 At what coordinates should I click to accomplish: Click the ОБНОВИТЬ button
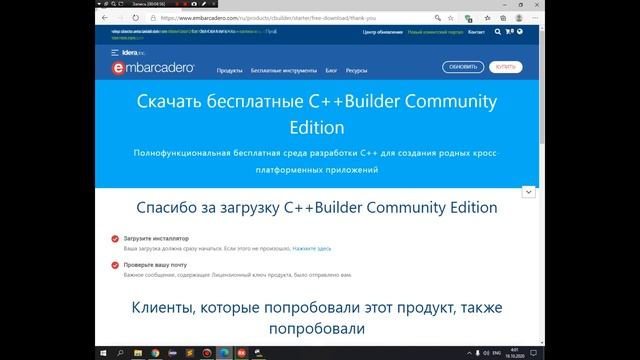(x=463, y=67)
